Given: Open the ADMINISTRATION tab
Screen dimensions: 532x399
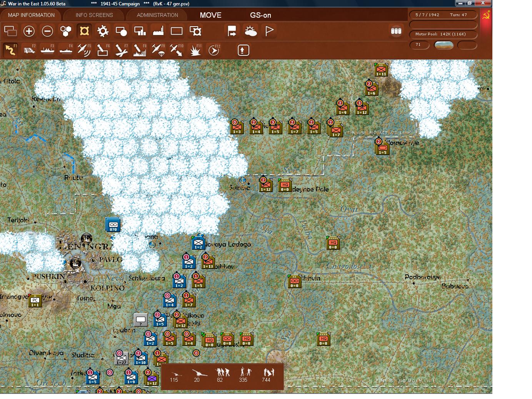Looking at the screenshot, I should (157, 15).
